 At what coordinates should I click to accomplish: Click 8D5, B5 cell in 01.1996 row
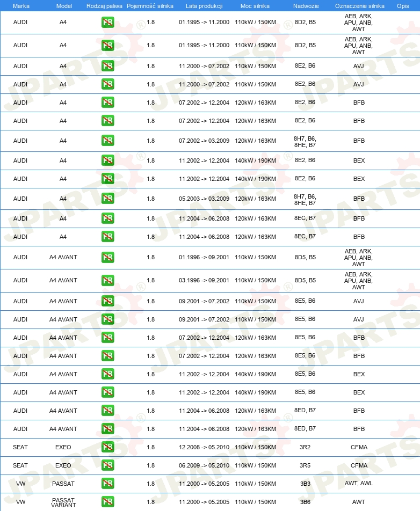click(305, 257)
